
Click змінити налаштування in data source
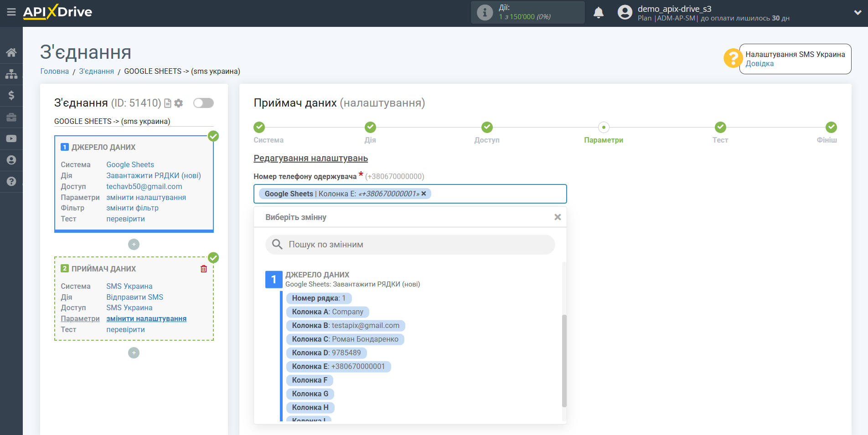[146, 197]
